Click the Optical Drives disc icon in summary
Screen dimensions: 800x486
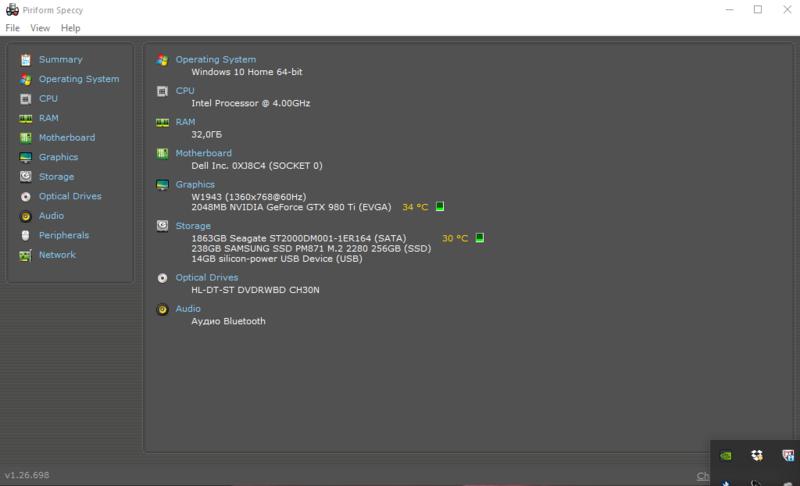[x=162, y=278]
